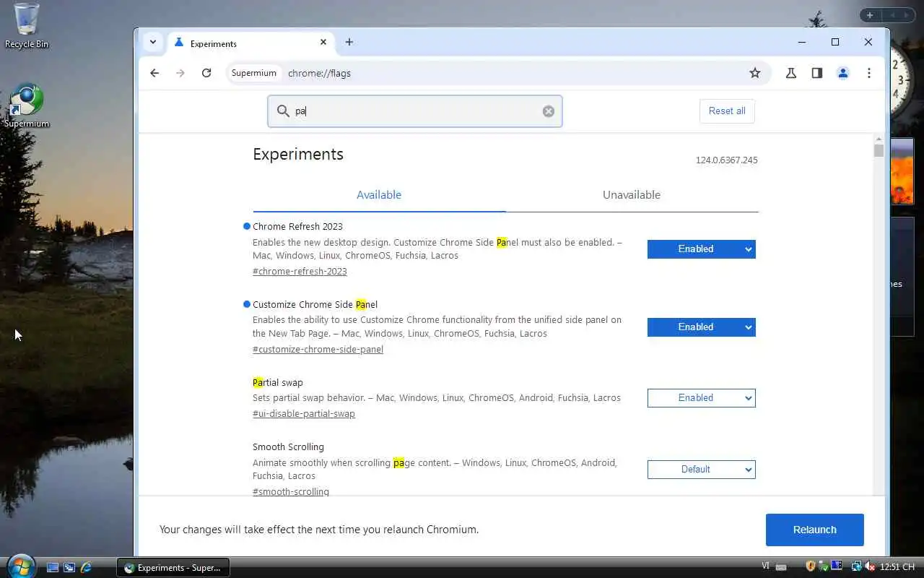The width and height of the screenshot is (924, 578).
Task: Clear the search flags box with X
Action: click(x=549, y=111)
